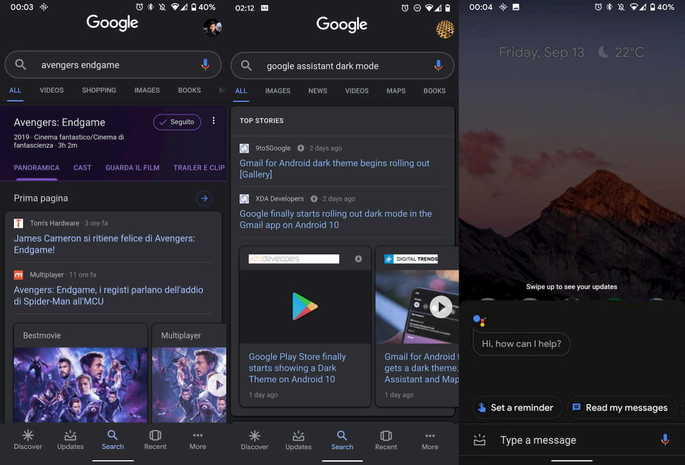
Task: Tap Set a reminder suggestion chip
Action: coord(515,407)
